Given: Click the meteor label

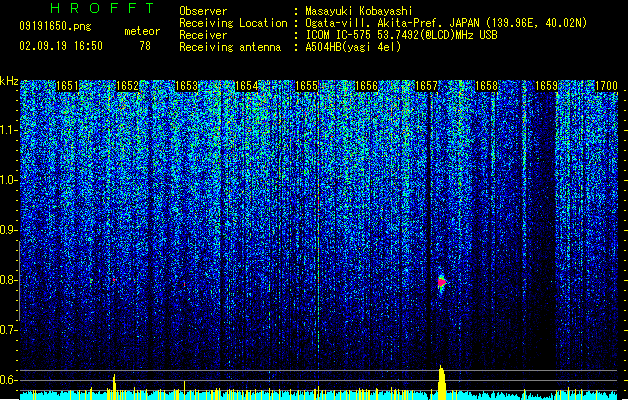Looking at the screenshot, I should (x=142, y=31).
